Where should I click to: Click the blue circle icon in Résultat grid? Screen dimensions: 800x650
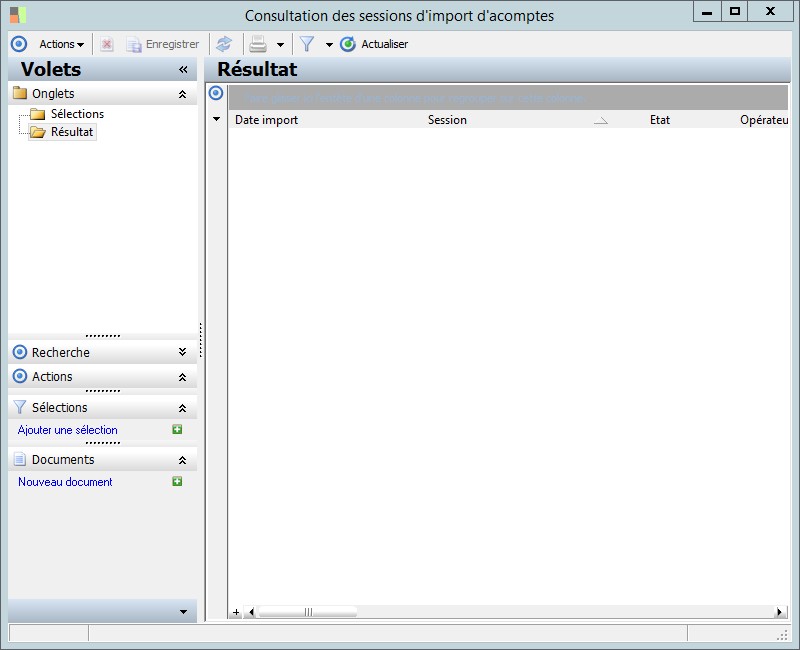click(x=216, y=93)
